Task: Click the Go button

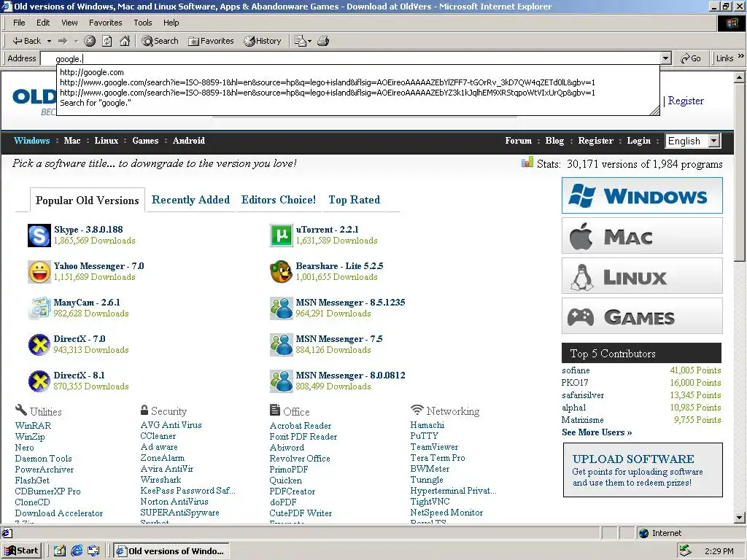Action: (x=690, y=58)
